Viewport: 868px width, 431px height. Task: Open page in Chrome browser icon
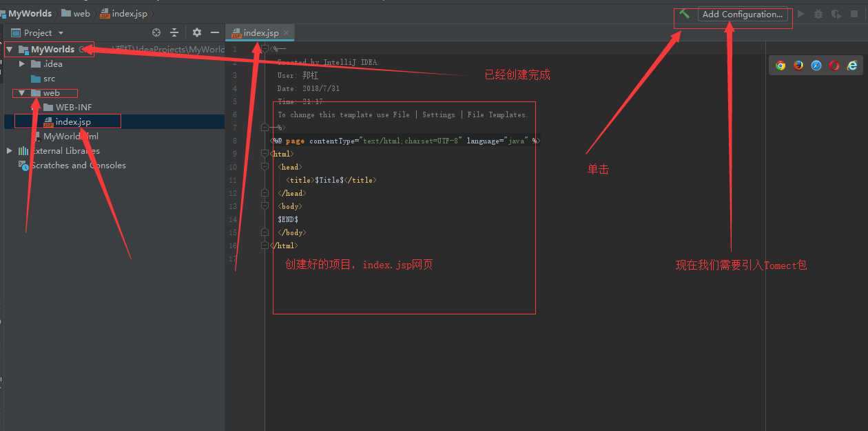pos(781,66)
